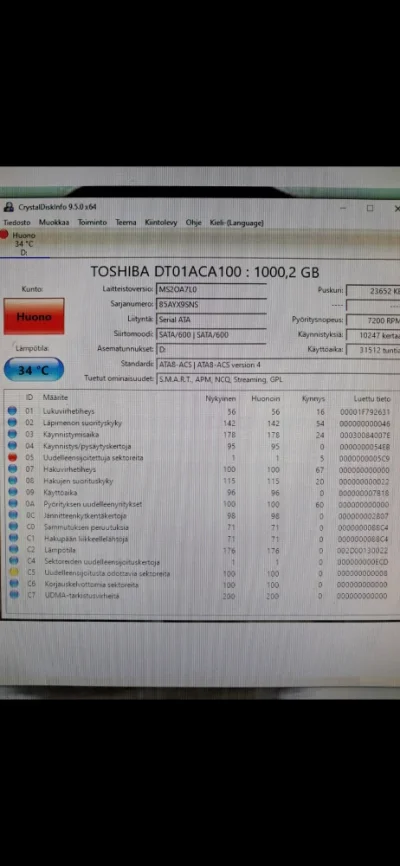Click the Käyttöaika field 31512 hours
400x866 pixels.
(373, 350)
